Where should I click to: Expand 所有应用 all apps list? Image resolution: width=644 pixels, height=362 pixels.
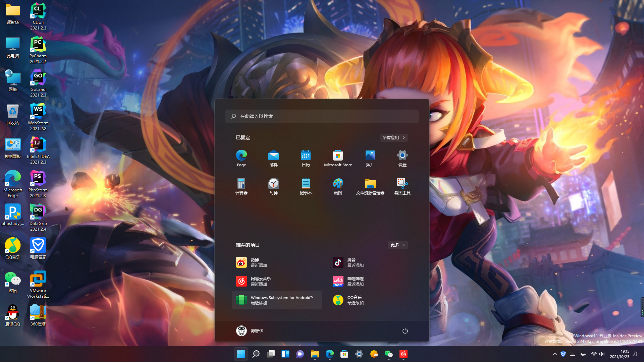click(393, 138)
